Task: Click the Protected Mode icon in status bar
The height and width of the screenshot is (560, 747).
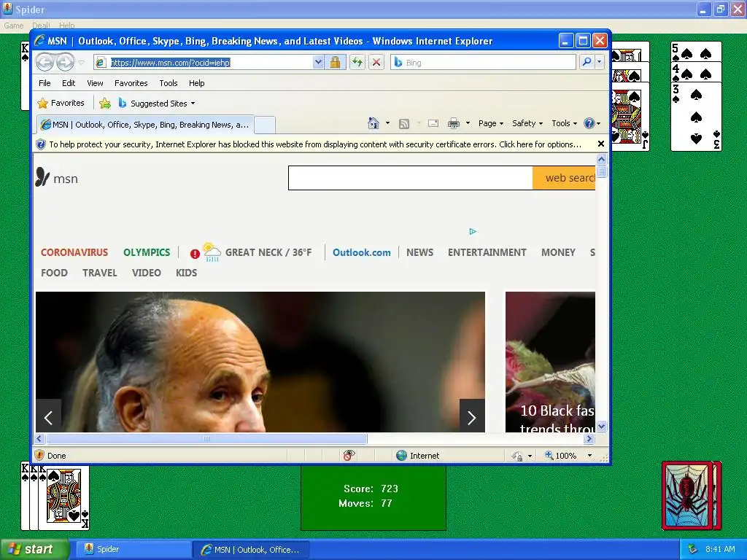Action: (517, 456)
